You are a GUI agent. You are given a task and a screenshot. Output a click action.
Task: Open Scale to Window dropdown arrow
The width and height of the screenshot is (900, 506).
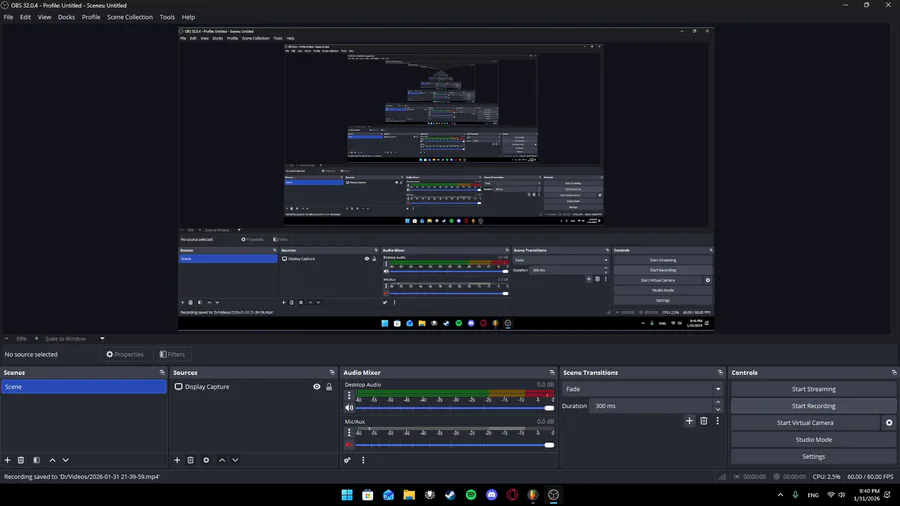102,338
